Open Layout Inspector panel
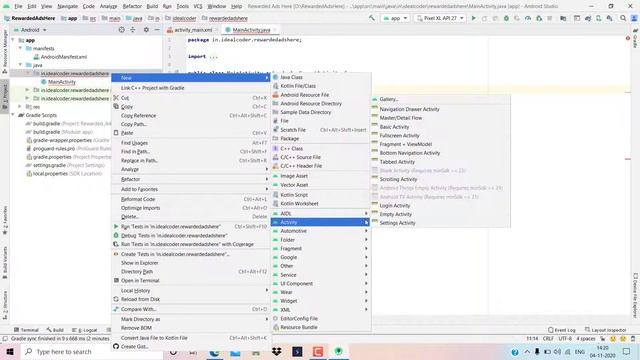 pos(605,330)
